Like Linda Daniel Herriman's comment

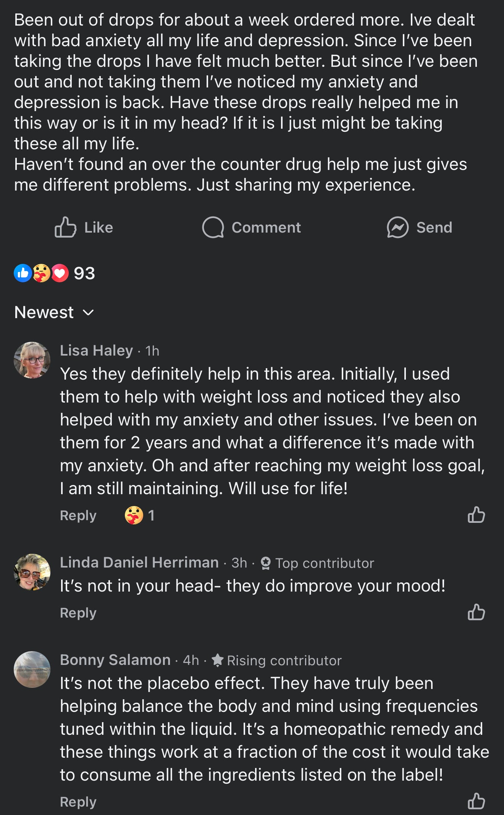476,612
